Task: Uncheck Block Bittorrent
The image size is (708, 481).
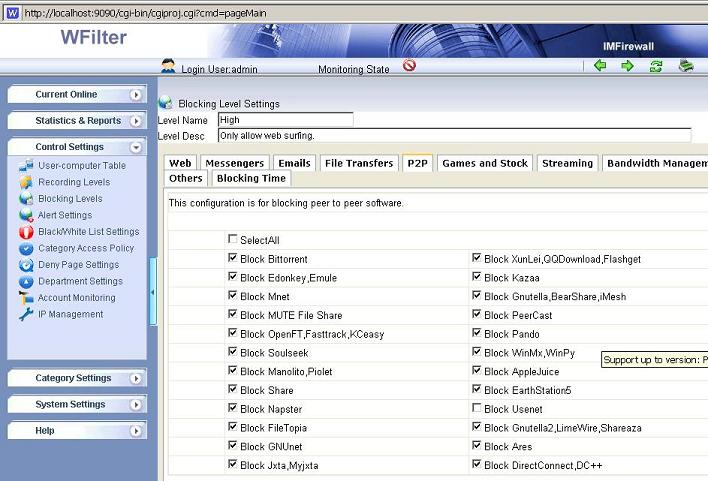Action: pos(233,257)
